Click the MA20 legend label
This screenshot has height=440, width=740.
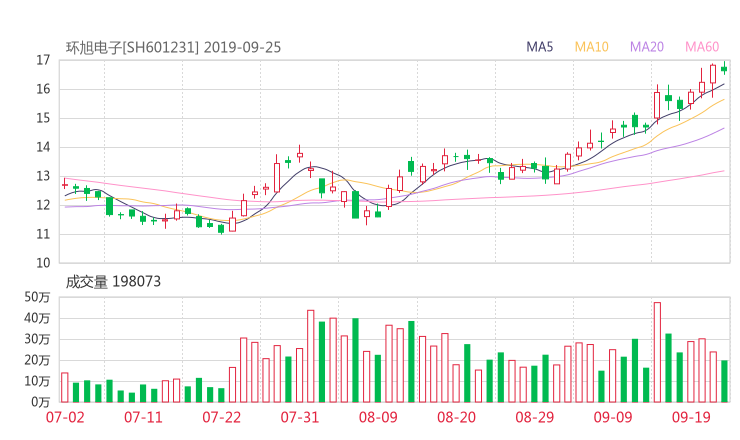pyautogui.click(x=647, y=47)
